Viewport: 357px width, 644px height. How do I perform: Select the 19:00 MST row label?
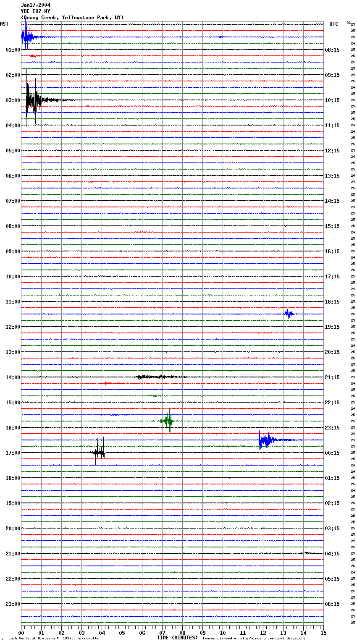[13, 503]
